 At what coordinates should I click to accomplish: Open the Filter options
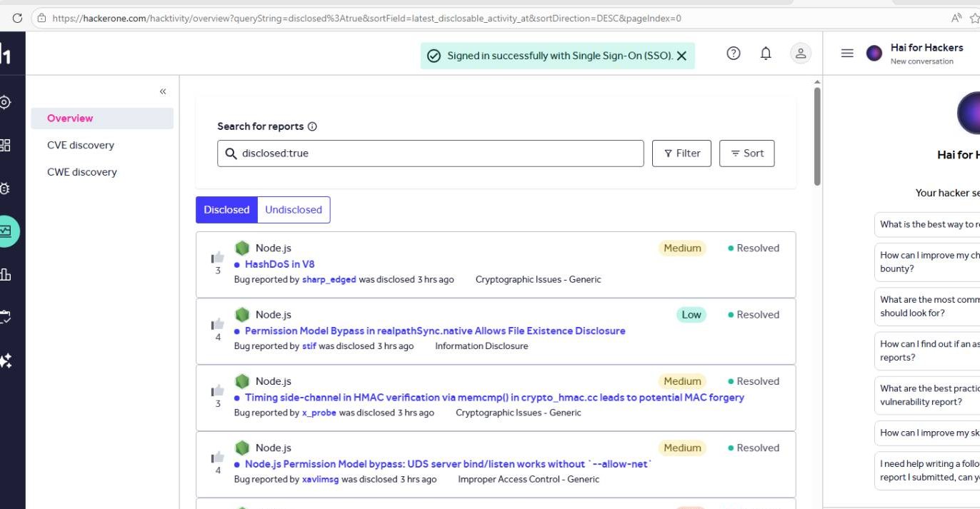point(681,153)
